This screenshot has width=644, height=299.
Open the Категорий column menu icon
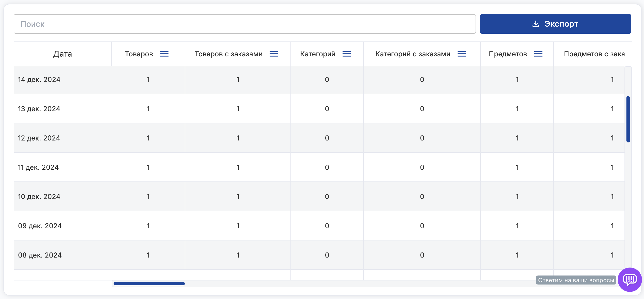click(x=347, y=54)
